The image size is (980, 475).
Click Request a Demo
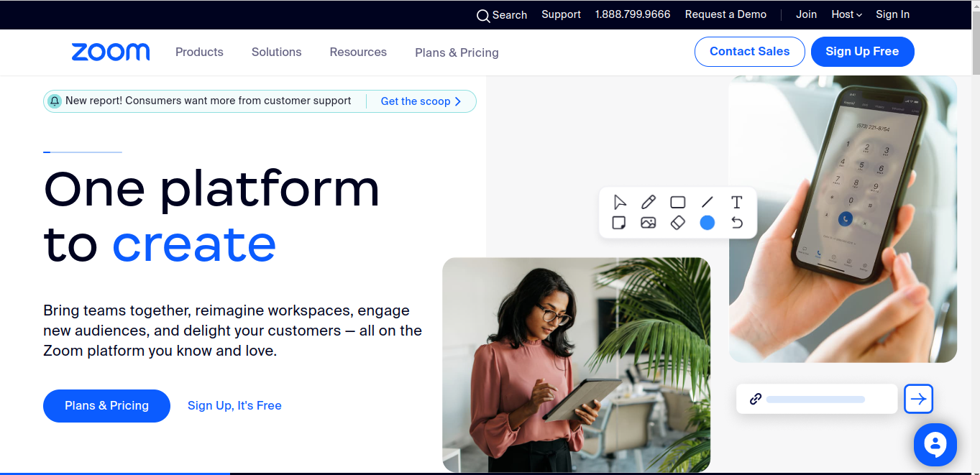[725, 14]
